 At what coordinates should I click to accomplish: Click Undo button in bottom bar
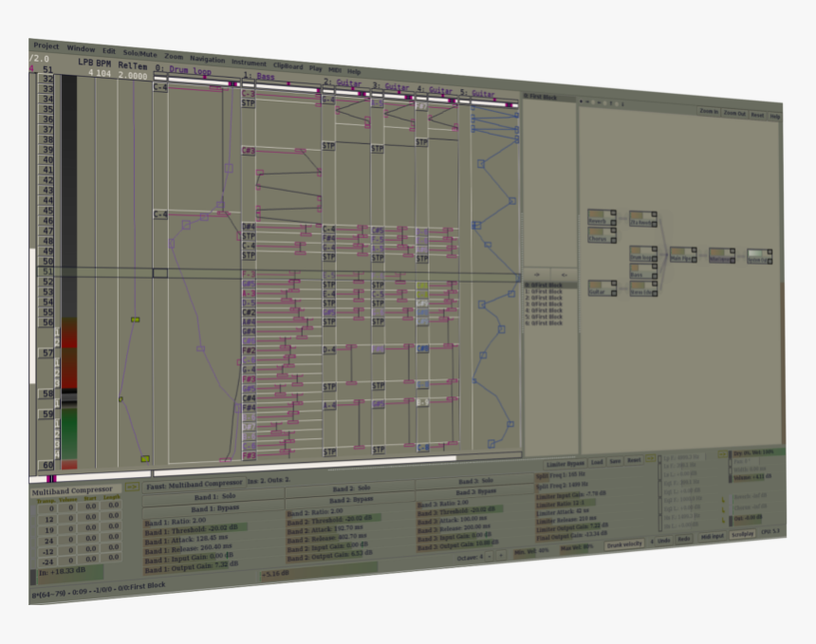663,541
